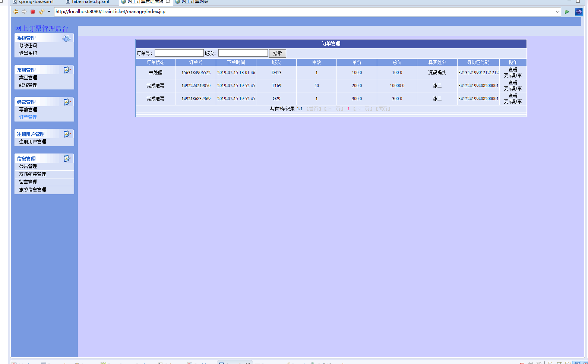Click the 订单号 search input field

[179, 53]
